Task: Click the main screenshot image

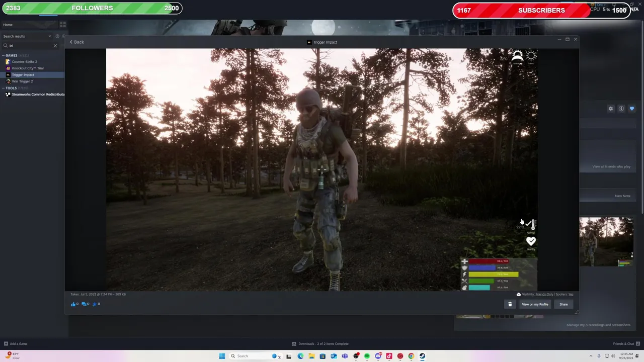Action: (x=321, y=169)
